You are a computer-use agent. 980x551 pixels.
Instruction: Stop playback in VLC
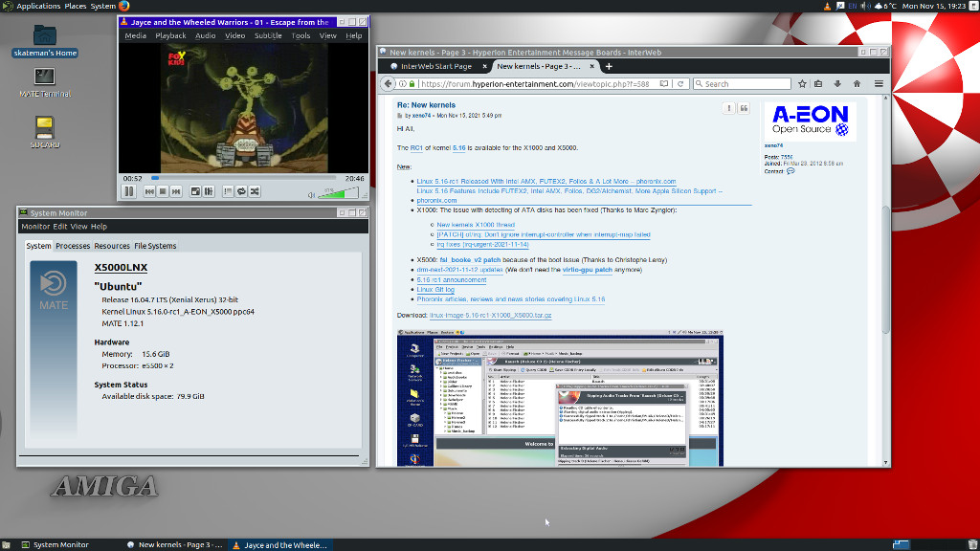coord(163,191)
